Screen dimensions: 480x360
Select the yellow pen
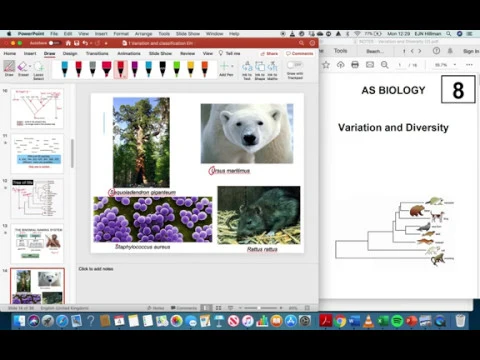click(x=190, y=68)
